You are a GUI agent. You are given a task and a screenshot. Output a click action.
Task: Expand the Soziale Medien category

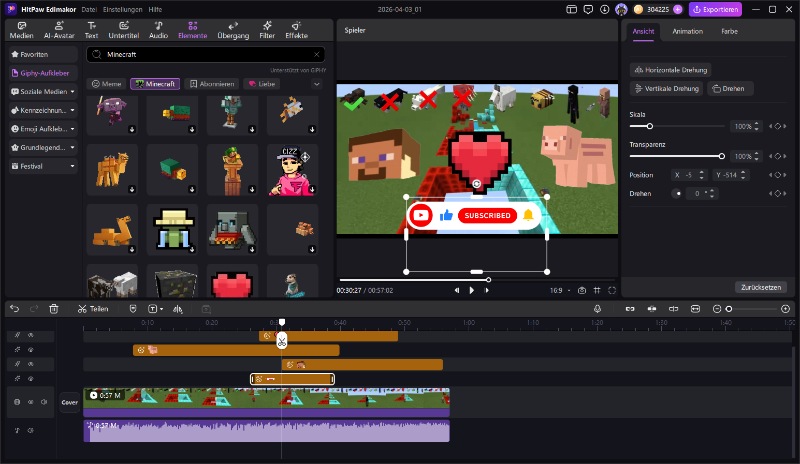(72, 91)
